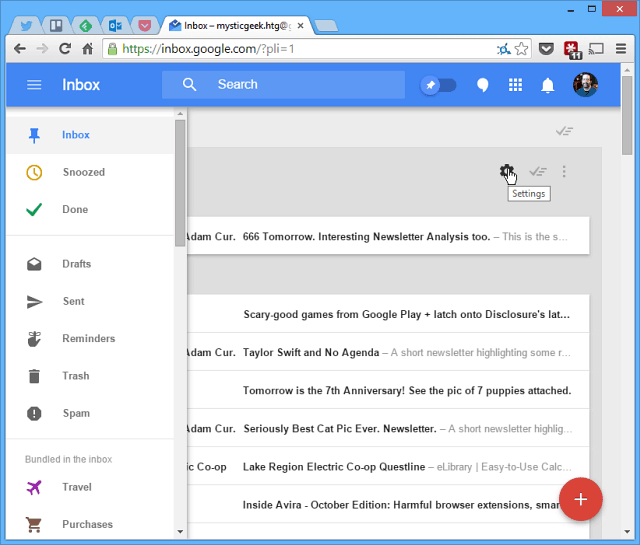This screenshot has height=545, width=640.
Task: Click the blue pin Inbox icon
Action: [x=34, y=135]
